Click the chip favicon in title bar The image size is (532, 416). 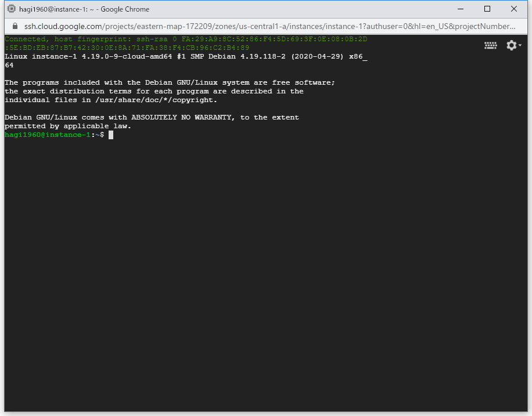(12, 9)
